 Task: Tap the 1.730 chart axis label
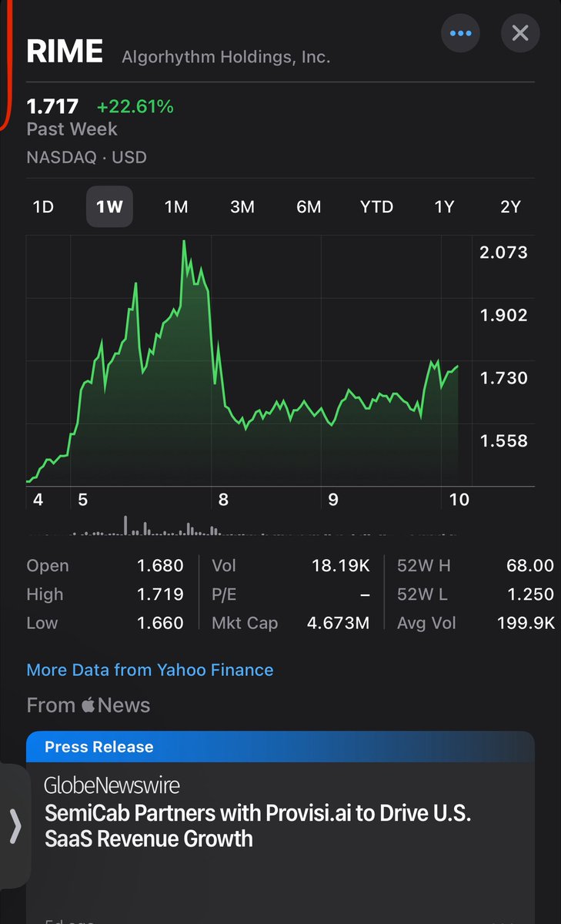coord(503,377)
